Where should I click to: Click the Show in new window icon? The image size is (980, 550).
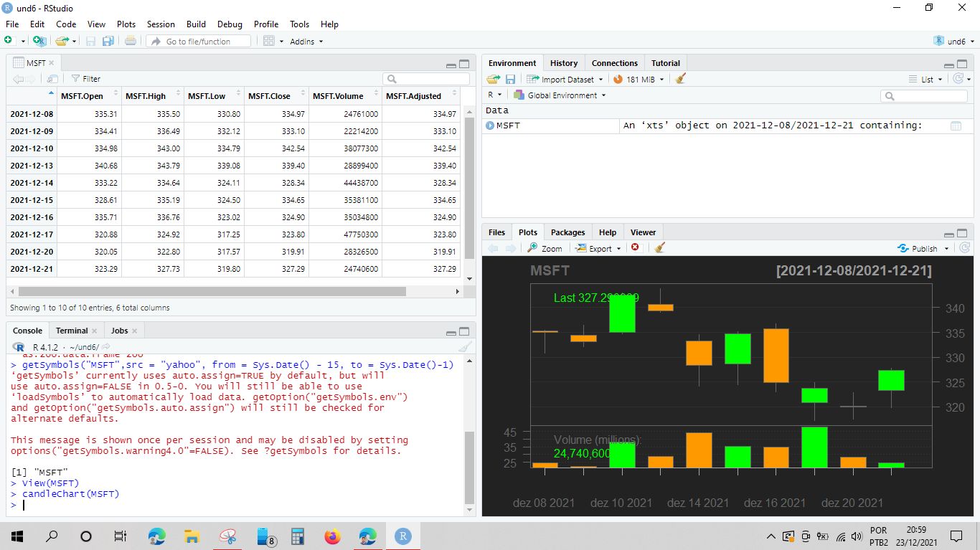click(52, 79)
